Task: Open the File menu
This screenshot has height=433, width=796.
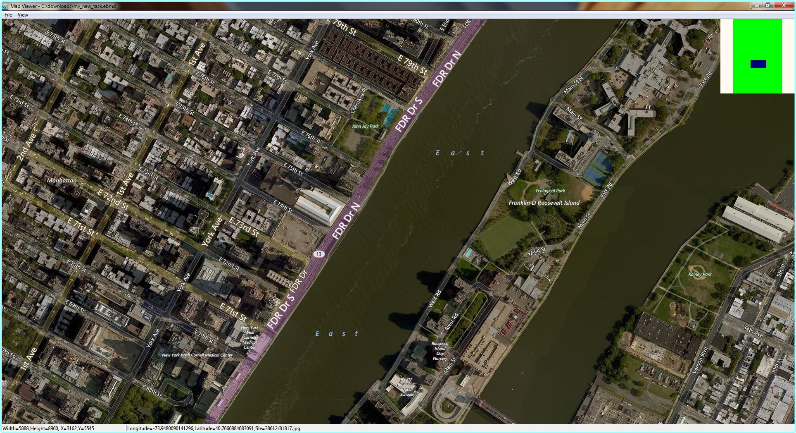Action: 8,15
